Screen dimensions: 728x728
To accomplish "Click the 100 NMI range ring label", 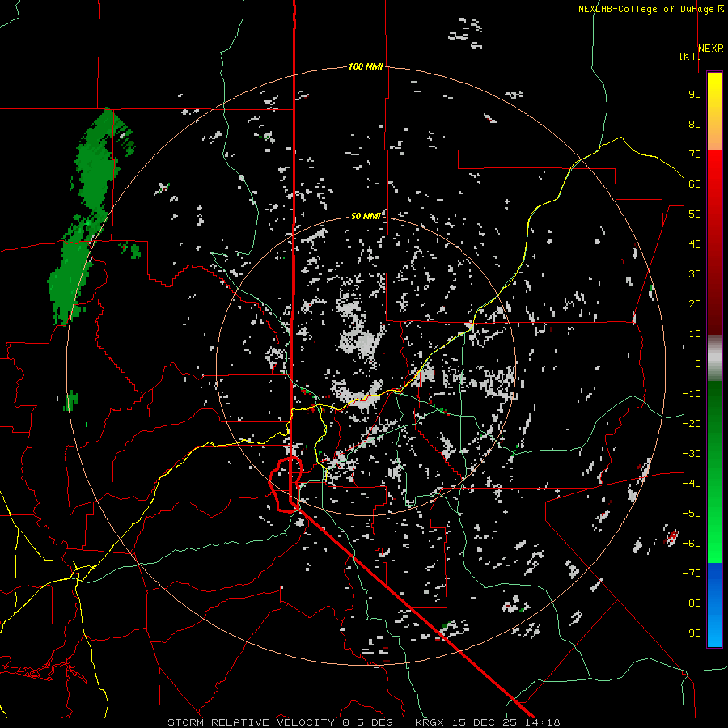I will 366,66.
